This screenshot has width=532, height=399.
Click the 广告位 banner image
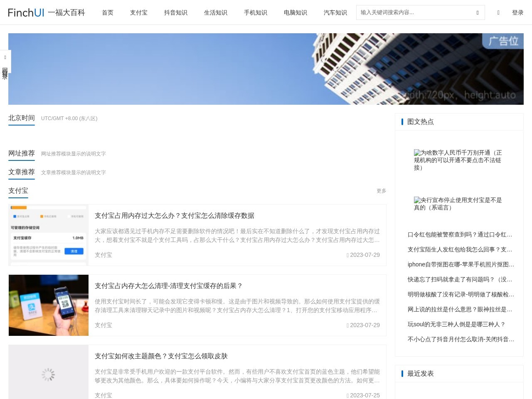click(x=266, y=69)
